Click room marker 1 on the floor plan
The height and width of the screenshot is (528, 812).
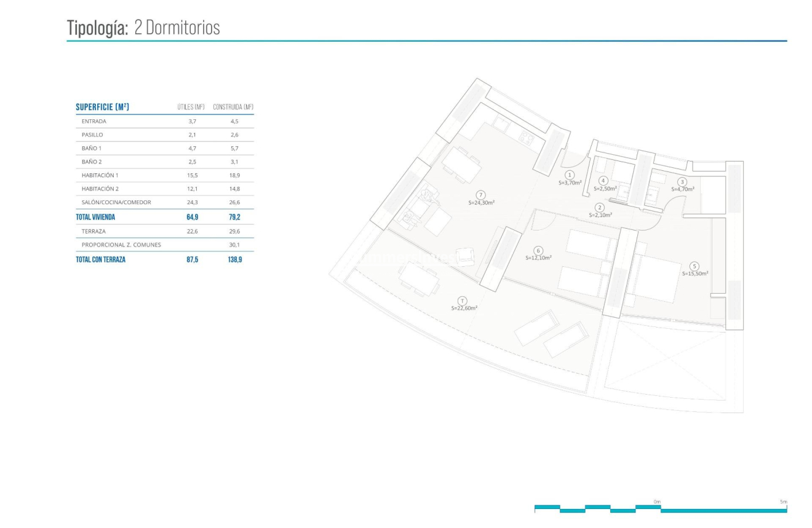point(570,175)
